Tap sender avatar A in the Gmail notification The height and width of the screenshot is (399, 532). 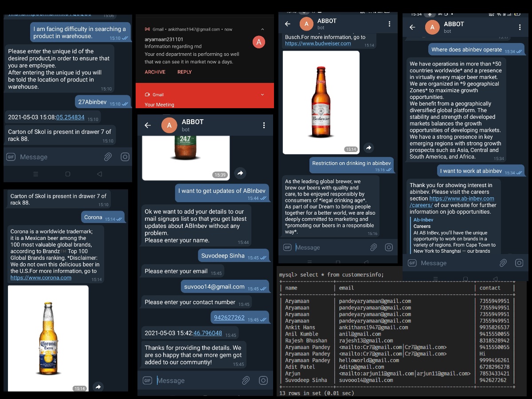click(258, 43)
